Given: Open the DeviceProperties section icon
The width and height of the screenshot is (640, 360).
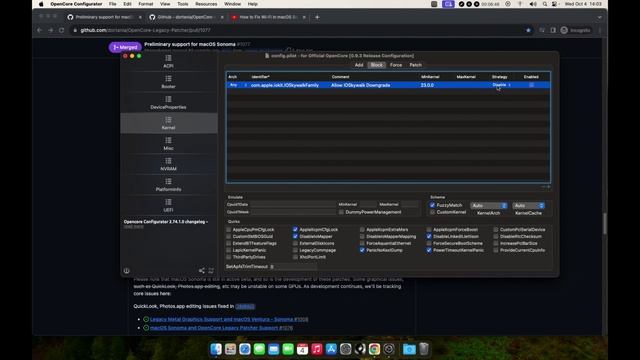Looking at the screenshot, I should tap(168, 99).
